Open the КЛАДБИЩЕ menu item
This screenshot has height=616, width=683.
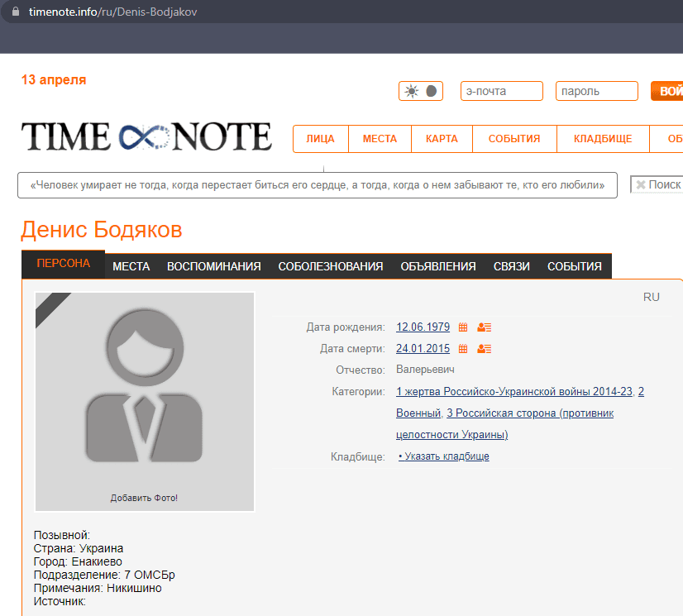click(603, 139)
